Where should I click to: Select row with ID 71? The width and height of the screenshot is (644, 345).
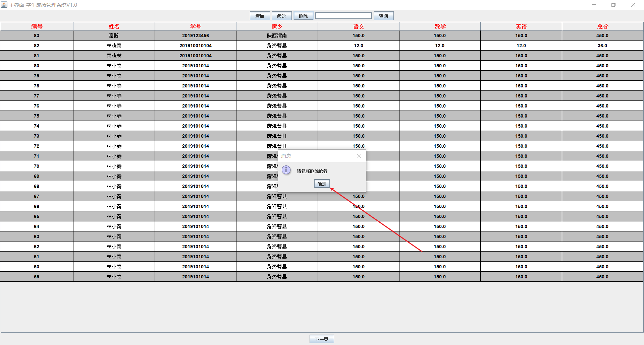pos(37,156)
